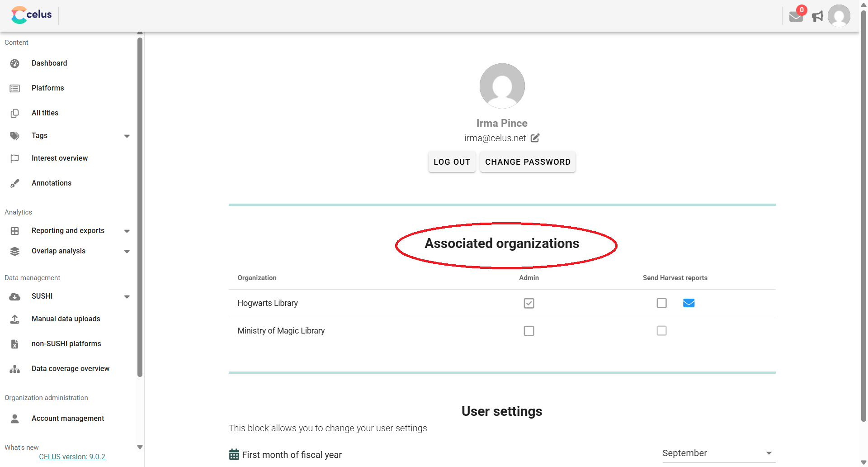The image size is (868, 467).
Task: Open non-SUSHI platforms page
Action: tap(66, 344)
